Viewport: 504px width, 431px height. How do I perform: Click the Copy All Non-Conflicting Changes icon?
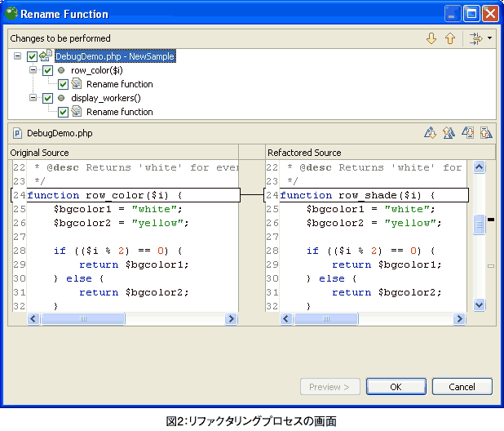coord(430,133)
